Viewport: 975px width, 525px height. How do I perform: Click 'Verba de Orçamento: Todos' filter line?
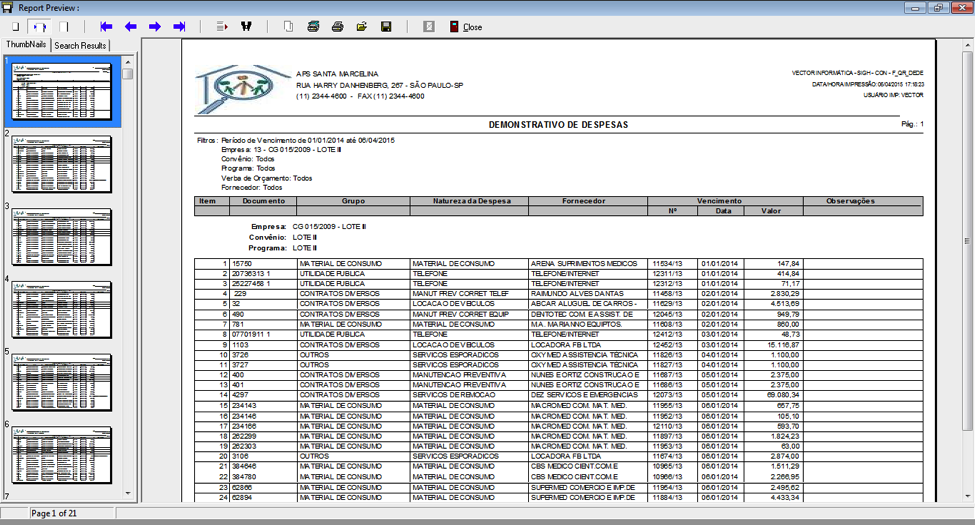[x=267, y=178]
